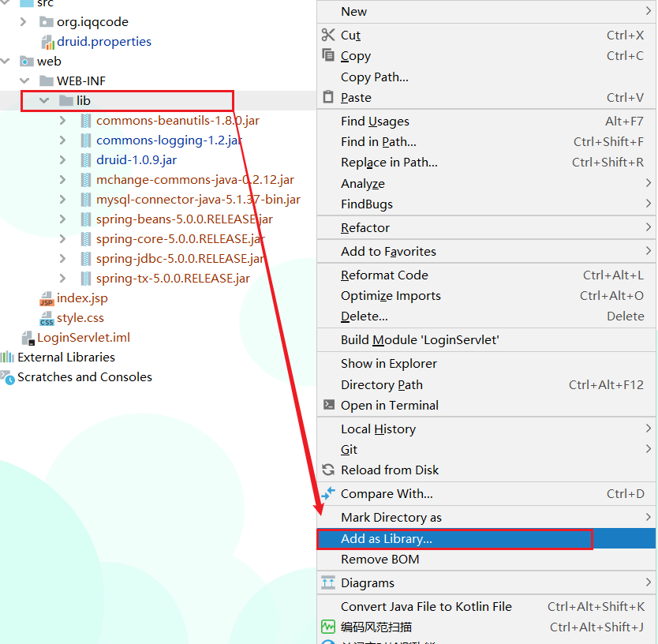Select External Libraries node
Viewport: 658px width, 644px height.
tap(66, 358)
